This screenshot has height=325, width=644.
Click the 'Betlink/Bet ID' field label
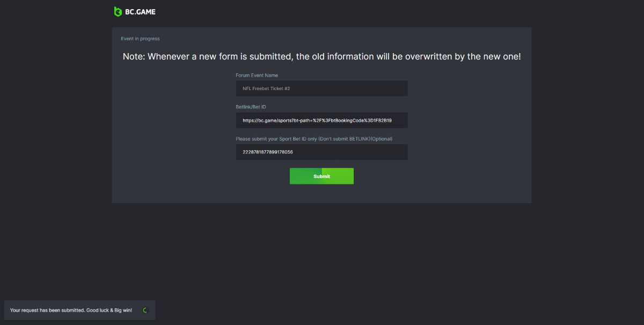pos(251,107)
